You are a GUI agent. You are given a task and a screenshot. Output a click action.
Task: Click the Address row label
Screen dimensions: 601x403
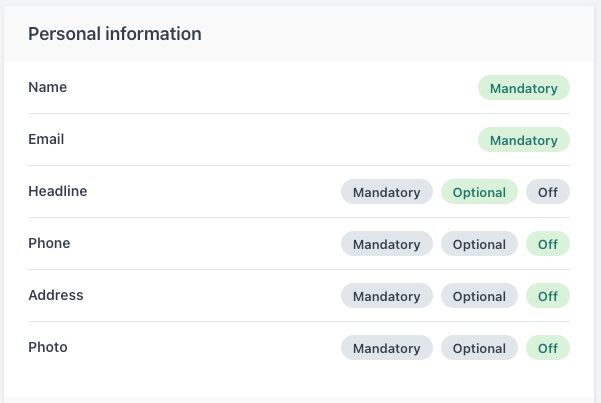pyautogui.click(x=56, y=295)
